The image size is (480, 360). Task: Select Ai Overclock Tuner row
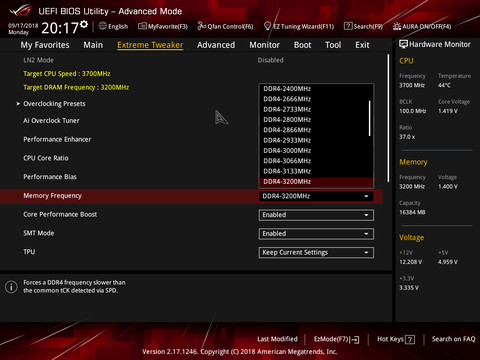(51, 121)
